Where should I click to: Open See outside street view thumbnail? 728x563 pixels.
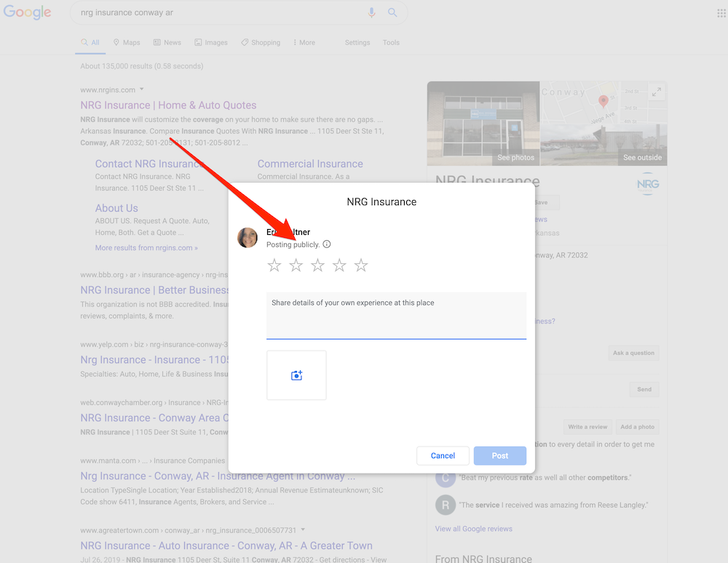604,145
